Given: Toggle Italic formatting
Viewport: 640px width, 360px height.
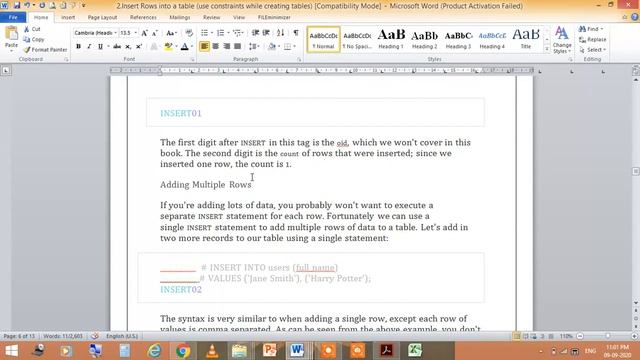Looking at the screenshot, I should coord(89,47).
